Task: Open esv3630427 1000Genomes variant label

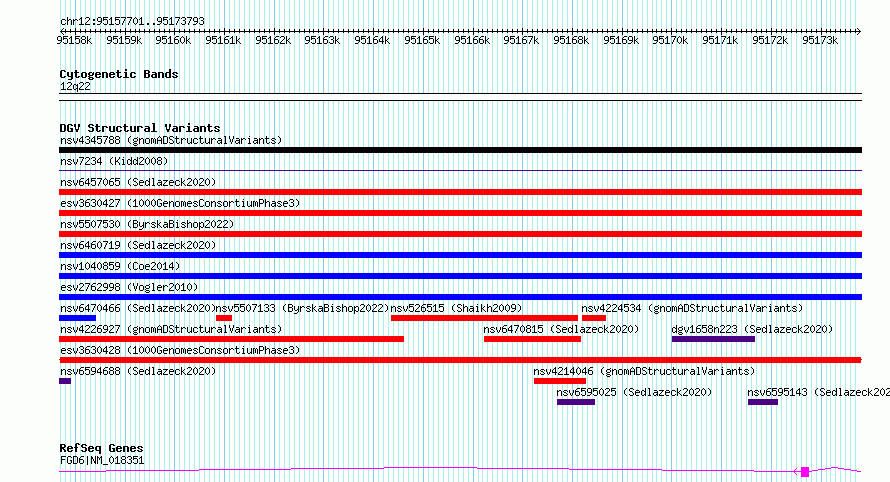Action: coord(180,203)
